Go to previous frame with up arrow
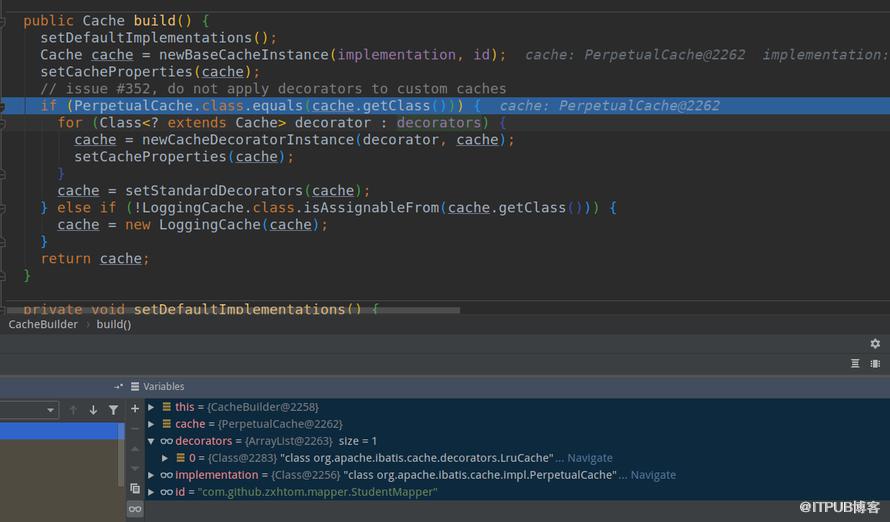This screenshot has height=522, width=890. [x=73, y=410]
